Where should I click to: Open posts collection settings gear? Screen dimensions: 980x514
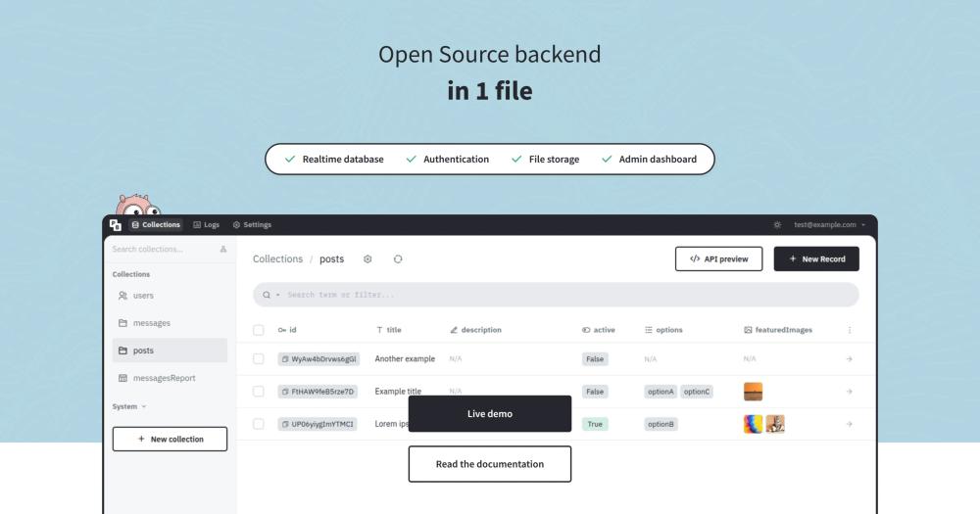click(x=367, y=259)
